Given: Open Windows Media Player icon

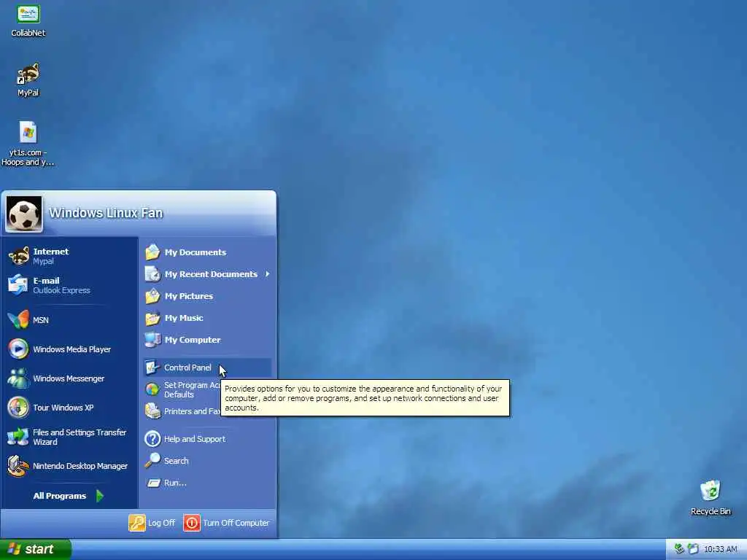Looking at the screenshot, I should pos(18,349).
